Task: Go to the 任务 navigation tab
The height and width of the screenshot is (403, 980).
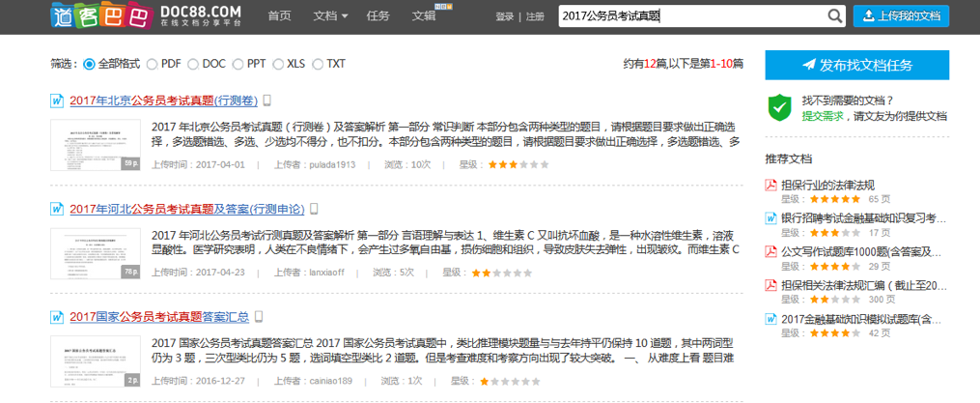Action: pyautogui.click(x=378, y=16)
